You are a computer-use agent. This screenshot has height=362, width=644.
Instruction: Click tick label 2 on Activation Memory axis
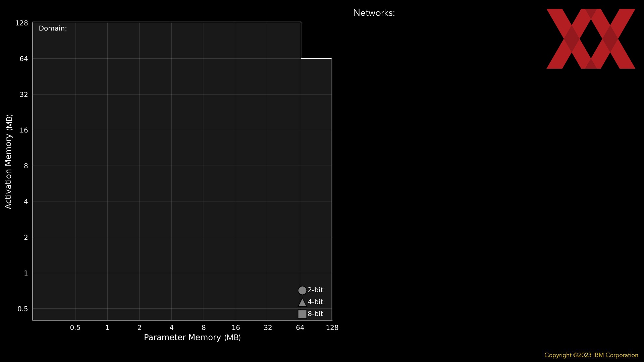pos(26,238)
